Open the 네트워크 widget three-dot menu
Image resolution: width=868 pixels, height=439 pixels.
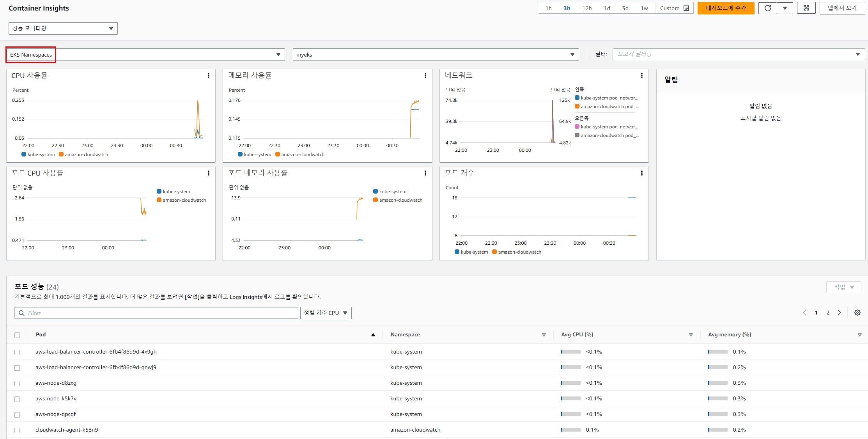641,76
